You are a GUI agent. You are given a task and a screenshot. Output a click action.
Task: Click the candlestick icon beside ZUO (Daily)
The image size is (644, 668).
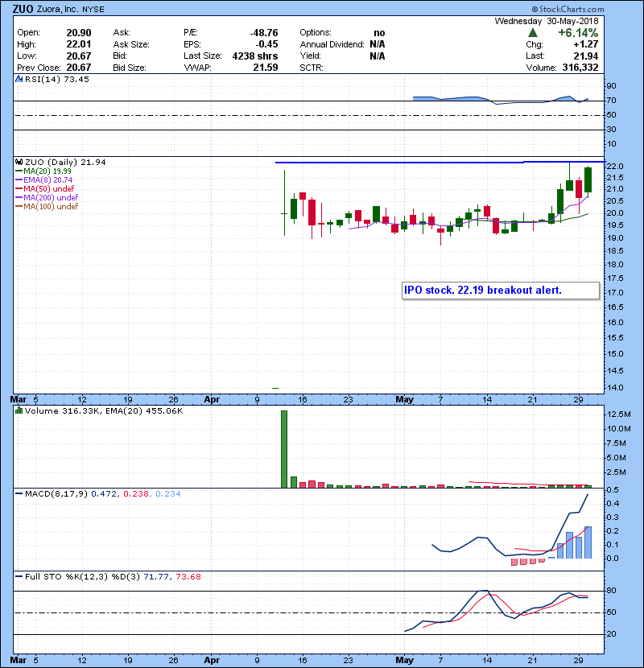19,162
